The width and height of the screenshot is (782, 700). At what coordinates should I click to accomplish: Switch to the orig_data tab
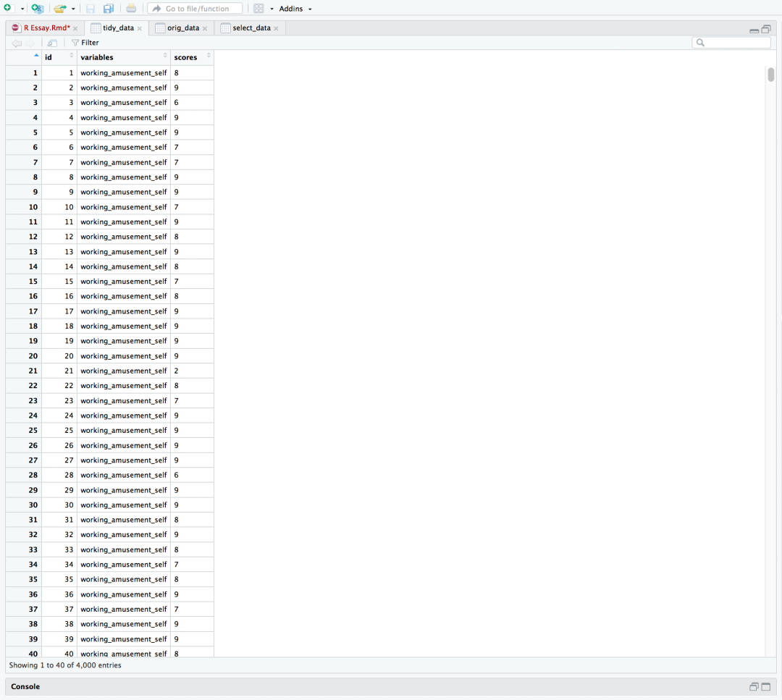(183, 28)
